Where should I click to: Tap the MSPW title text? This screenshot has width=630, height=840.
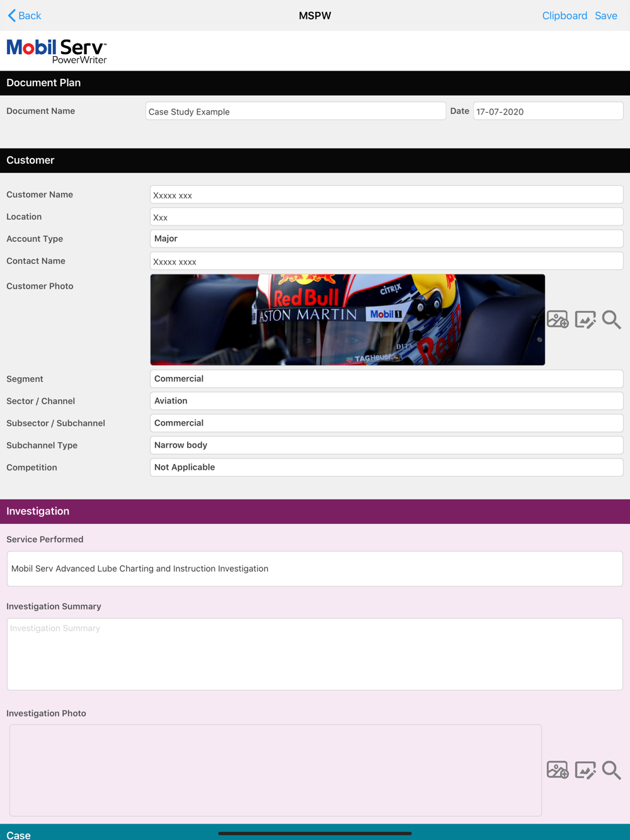pos(315,16)
